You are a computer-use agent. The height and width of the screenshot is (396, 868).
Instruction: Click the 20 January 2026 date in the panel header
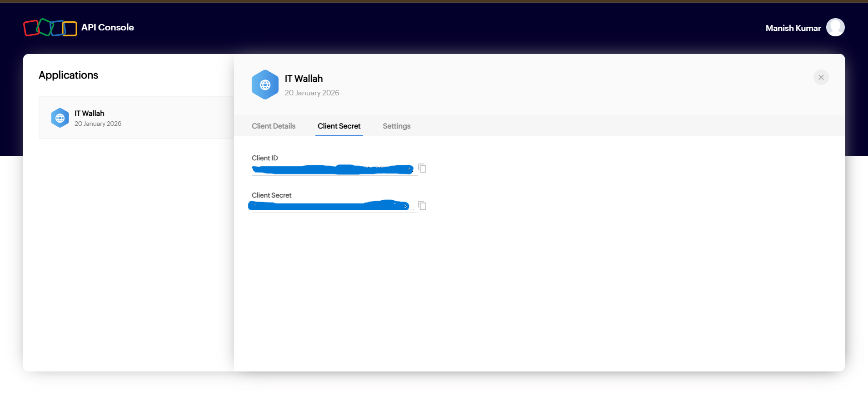[312, 93]
